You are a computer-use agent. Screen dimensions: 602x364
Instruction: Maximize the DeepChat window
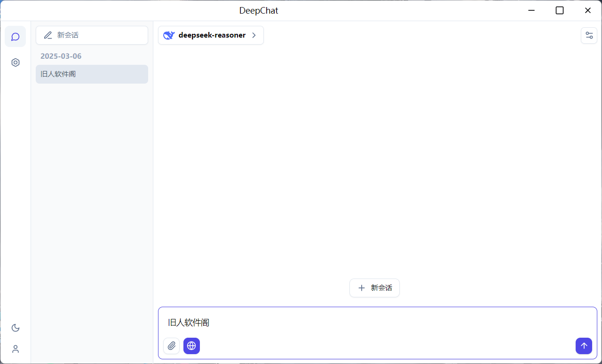pos(560,10)
